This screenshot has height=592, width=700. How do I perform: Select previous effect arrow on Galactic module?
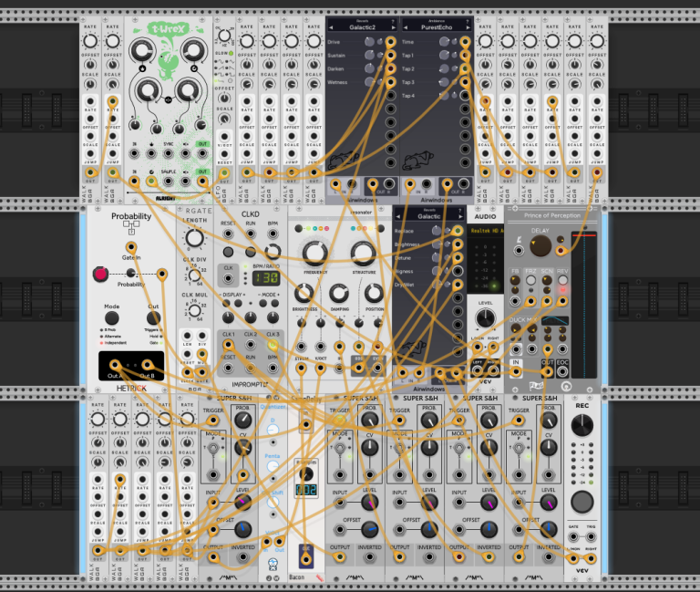coord(397,216)
